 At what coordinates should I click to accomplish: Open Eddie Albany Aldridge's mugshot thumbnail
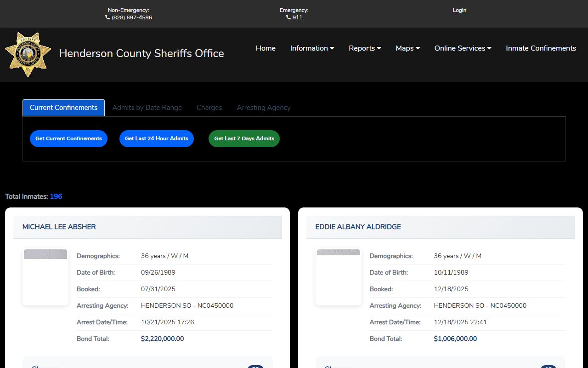click(x=339, y=277)
